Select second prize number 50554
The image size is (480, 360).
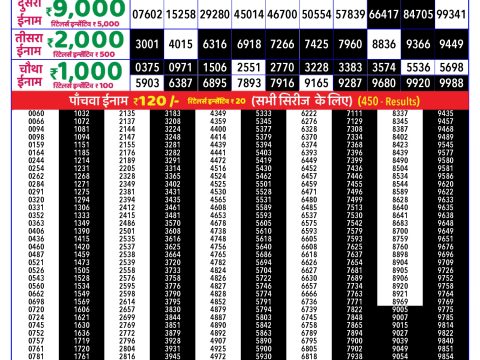click(317, 15)
